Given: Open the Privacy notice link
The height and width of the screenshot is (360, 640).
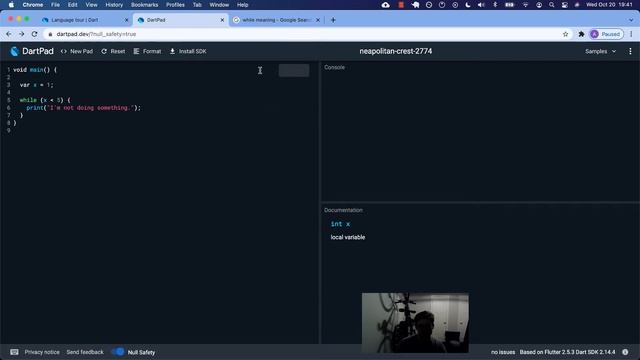Looking at the screenshot, I should [42, 352].
